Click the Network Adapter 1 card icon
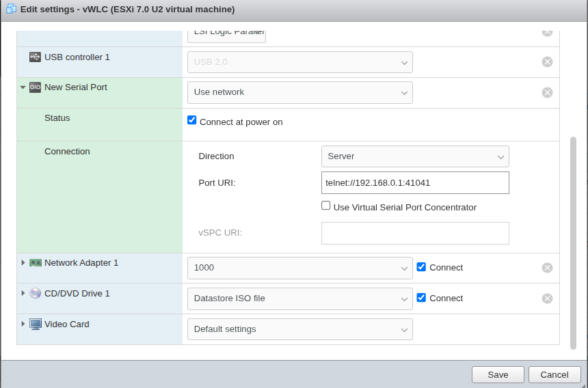The image size is (588, 388). [x=36, y=263]
